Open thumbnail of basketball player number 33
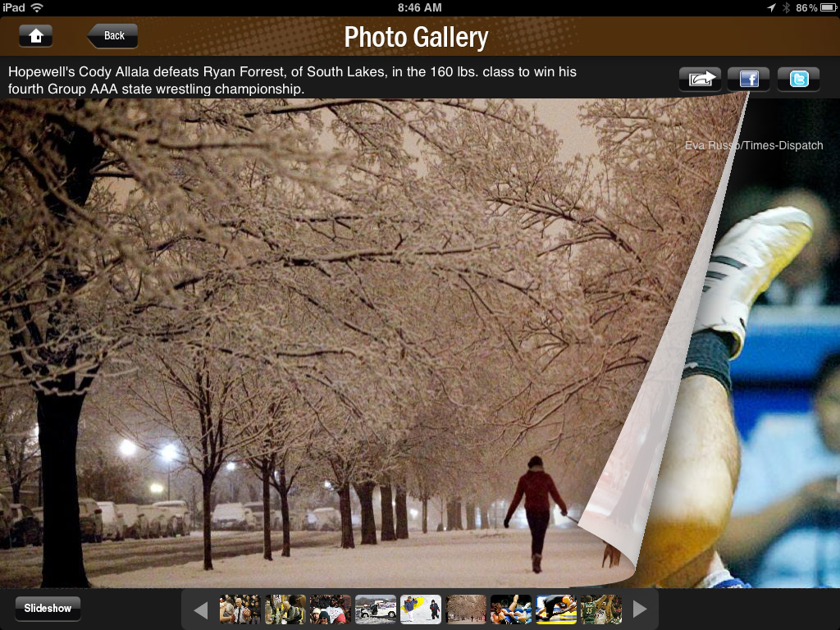The width and height of the screenshot is (840, 630). [601, 609]
